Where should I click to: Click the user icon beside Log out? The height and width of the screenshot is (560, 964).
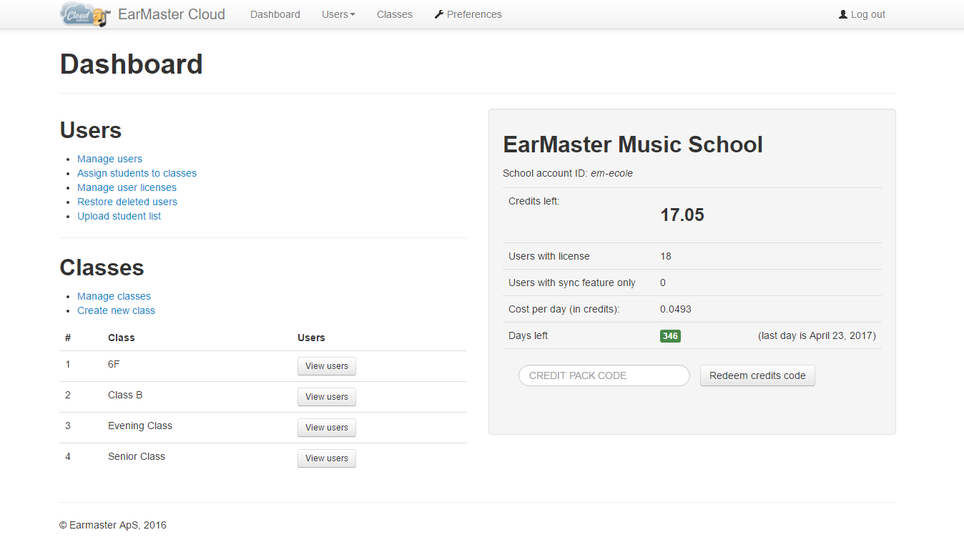tap(843, 14)
